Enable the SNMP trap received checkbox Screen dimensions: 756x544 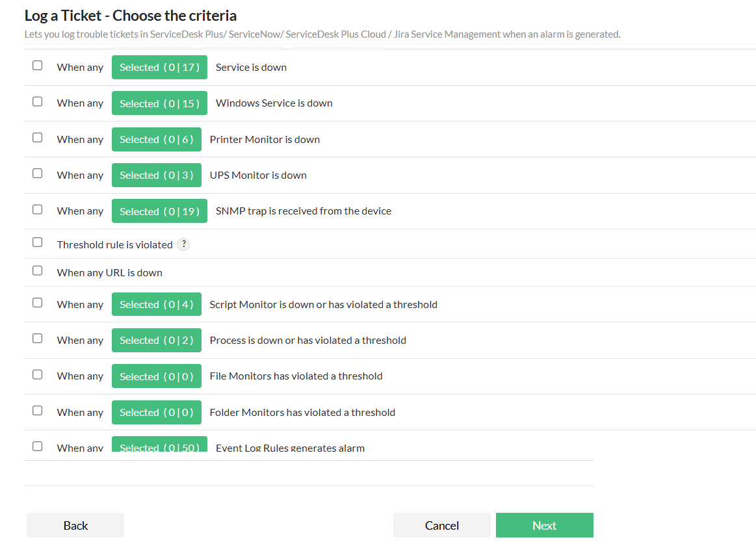(x=38, y=209)
